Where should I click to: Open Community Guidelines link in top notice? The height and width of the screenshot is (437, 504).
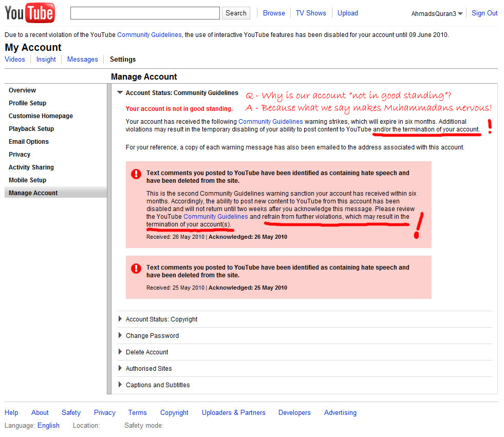(149, 35)
